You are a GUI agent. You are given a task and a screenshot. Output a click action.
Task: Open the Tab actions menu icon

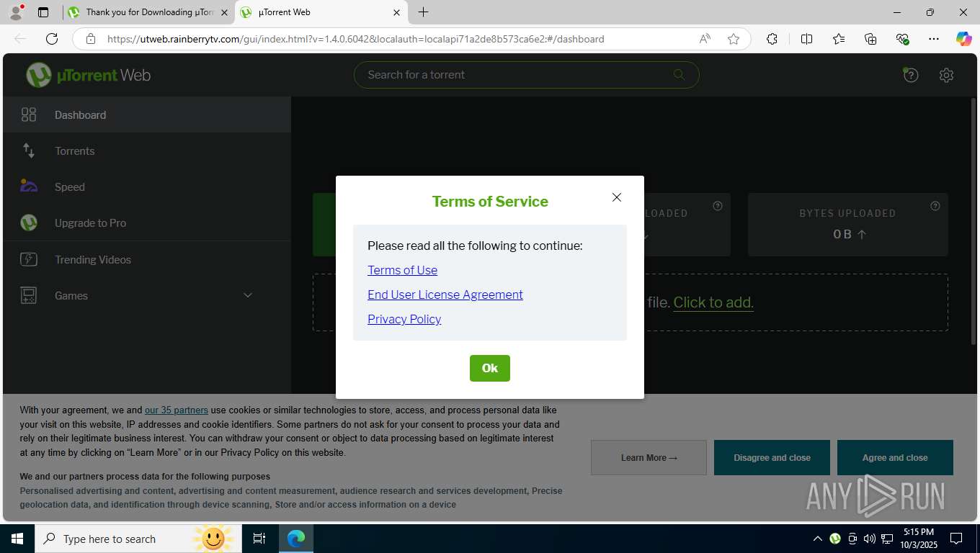tap(43, 12)
